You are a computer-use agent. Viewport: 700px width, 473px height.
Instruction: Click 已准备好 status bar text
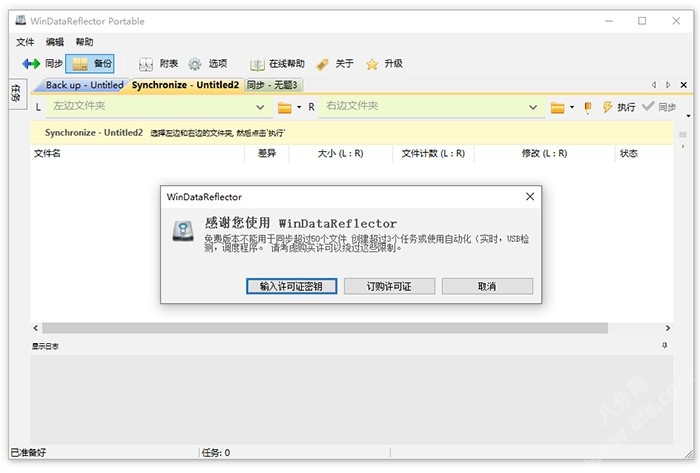(x=28, y=452)
